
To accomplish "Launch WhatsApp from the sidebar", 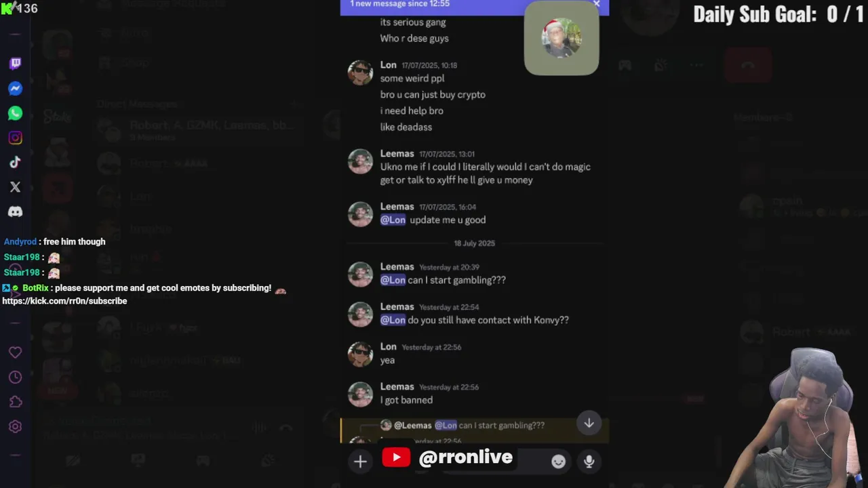I will [x=15, y=113].
